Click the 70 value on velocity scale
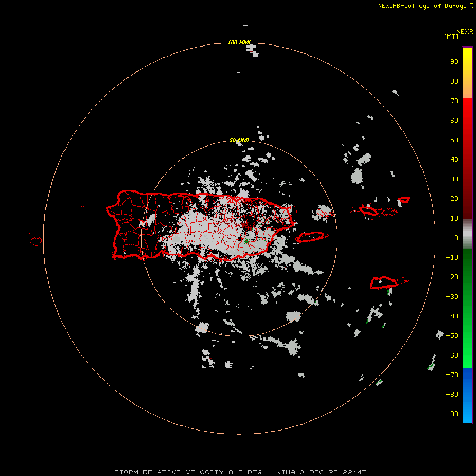476x476 pixels. point(454,101)
